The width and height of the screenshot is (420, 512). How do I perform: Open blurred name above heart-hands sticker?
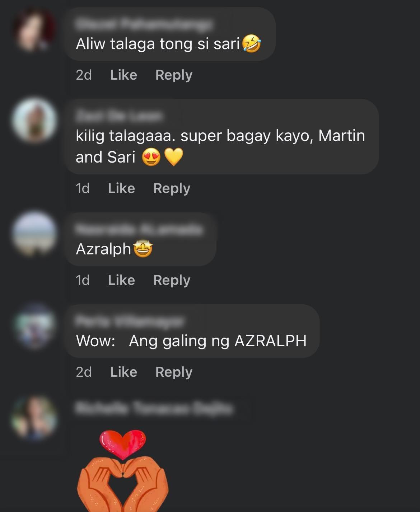coord(154,408)
